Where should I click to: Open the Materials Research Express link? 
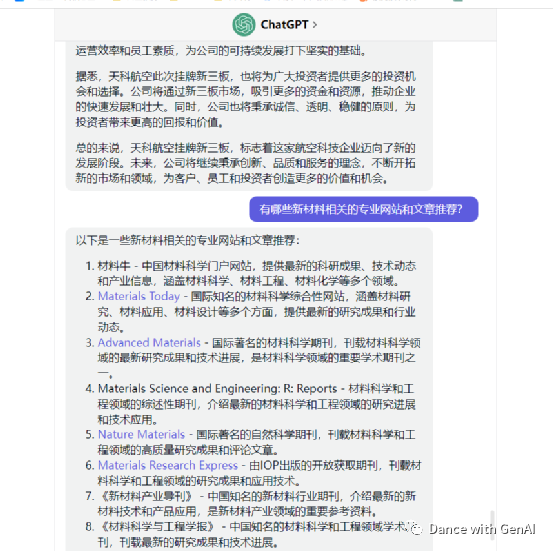[x=168, y=465]
